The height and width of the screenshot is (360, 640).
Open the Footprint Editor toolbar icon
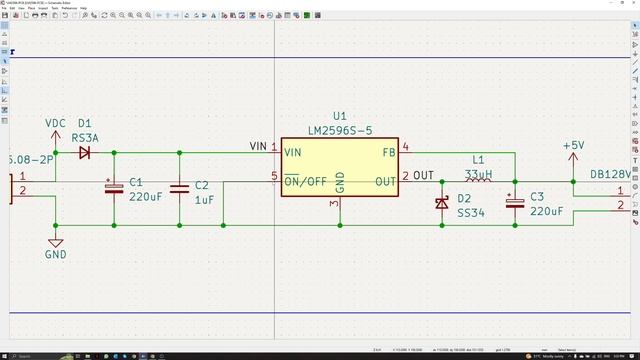pyautogui.click(x=242, y=15)
